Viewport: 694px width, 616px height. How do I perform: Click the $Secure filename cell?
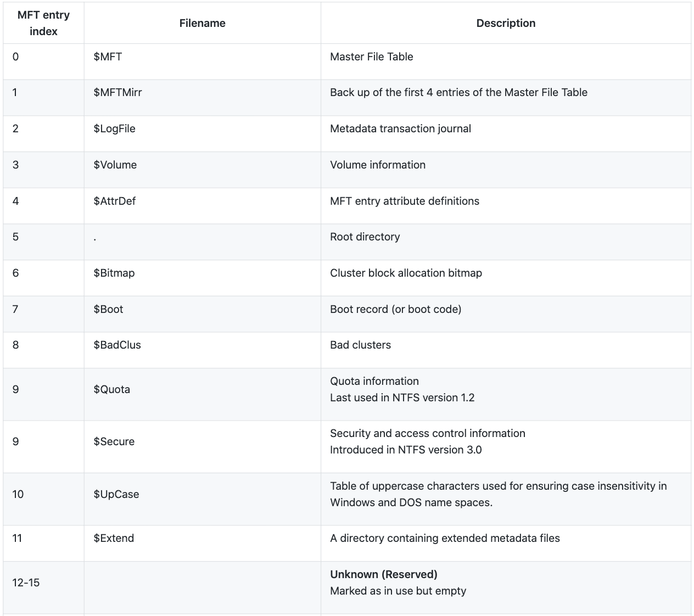click(114, 441)
